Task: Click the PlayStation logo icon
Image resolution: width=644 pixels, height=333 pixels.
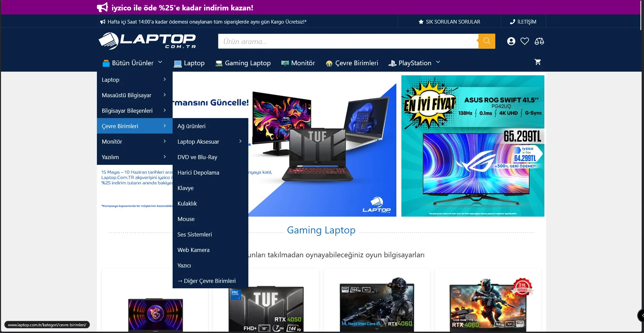Action: coord(392,63)
